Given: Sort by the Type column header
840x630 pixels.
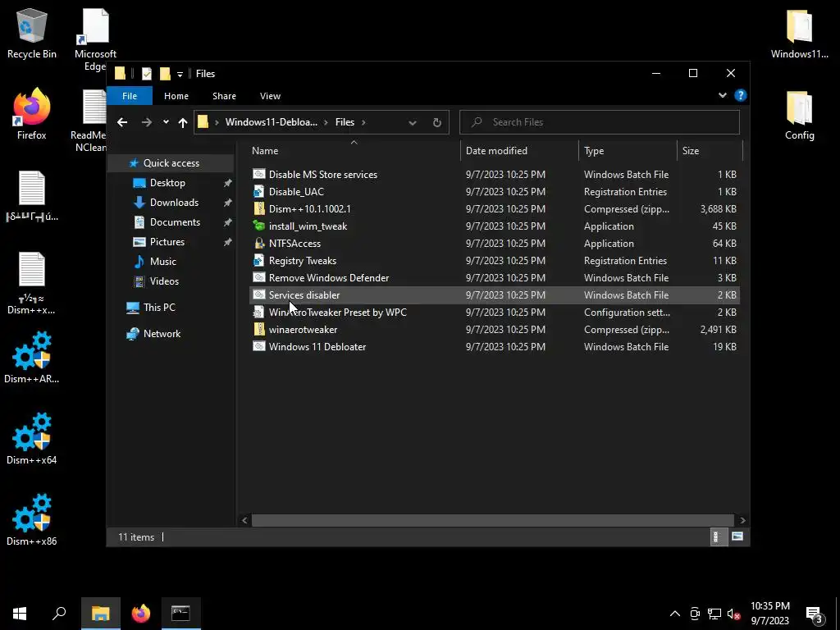Looking at the screenshot, I should pos(628,151).
